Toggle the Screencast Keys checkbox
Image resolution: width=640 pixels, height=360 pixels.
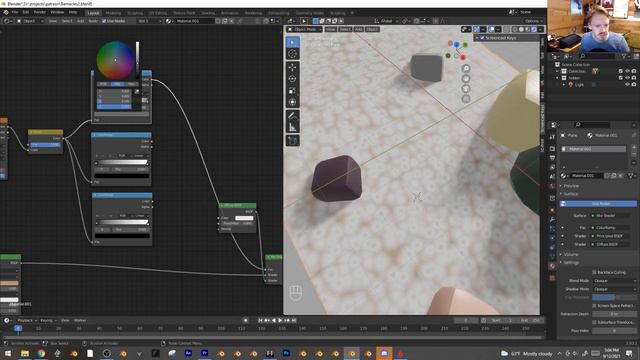pyautogui.click(x=482, y=38)
